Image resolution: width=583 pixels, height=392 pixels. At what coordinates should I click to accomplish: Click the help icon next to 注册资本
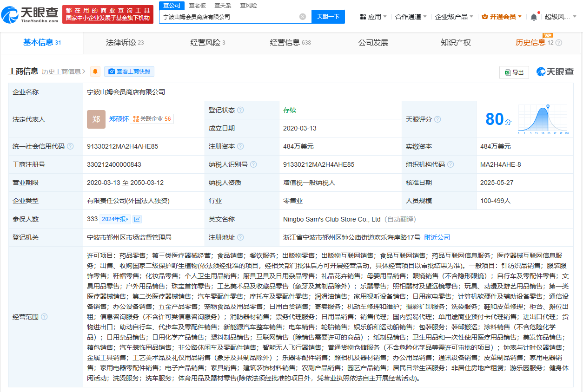click(x=240, y=146)
